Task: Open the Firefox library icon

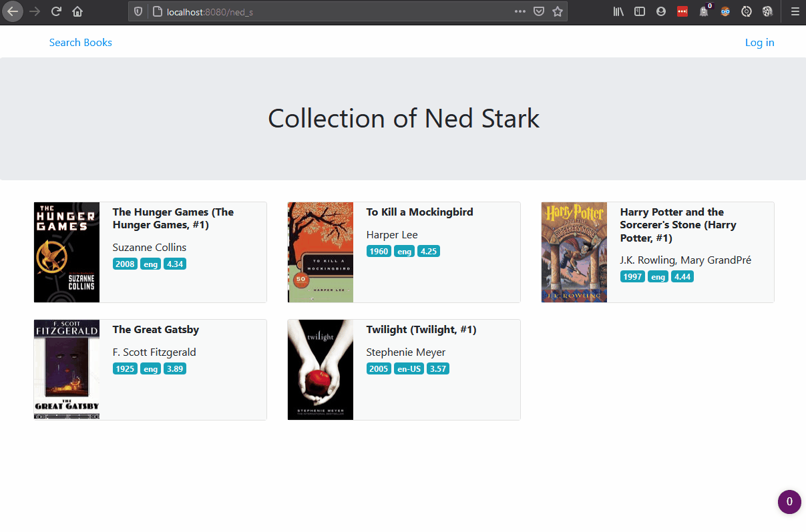Action: [x=618, y=11]
